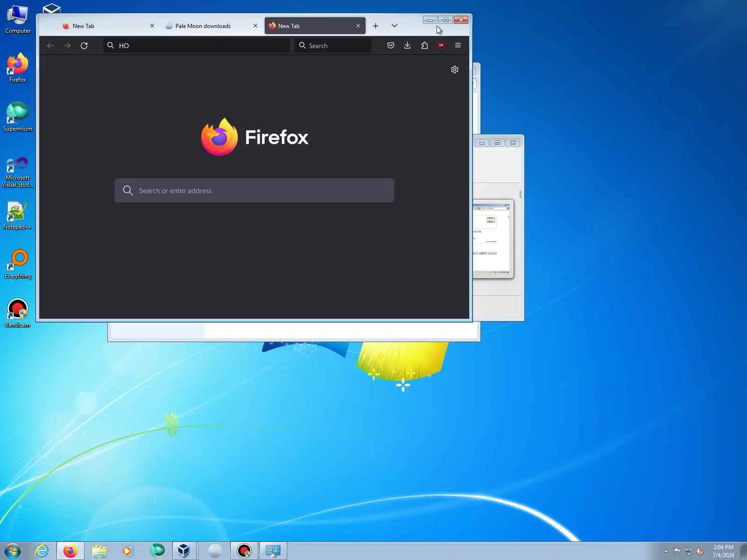Click the Save to Pocket icon
The height and width of the screenshot is (560, 747).
[391, 45]
